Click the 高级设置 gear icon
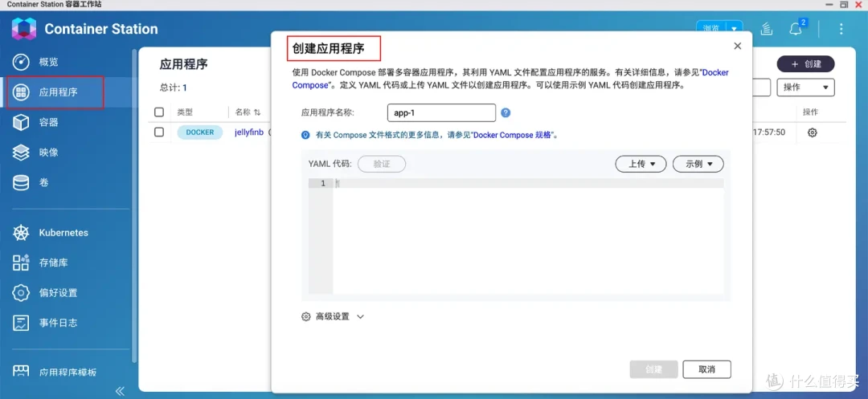The image size is (868, 399). [x=305, y=316]
